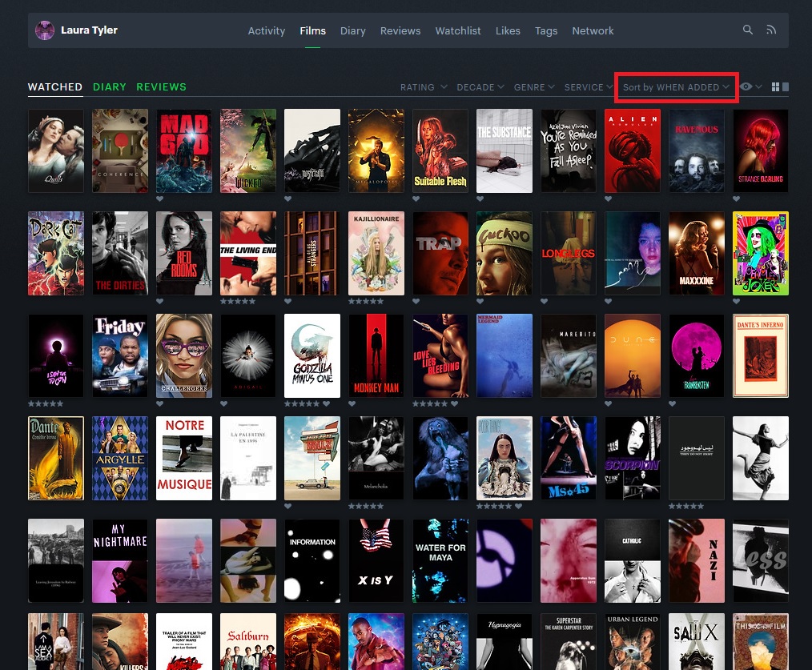Image resolution: width=812 pixels, height=670 pixels.
Task: Click the Laura Tyler profile name
Action: pos(89,30)
